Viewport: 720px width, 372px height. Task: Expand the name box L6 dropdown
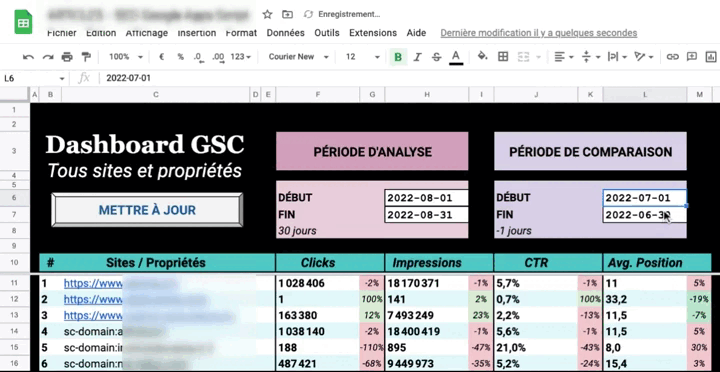point(62,79)
